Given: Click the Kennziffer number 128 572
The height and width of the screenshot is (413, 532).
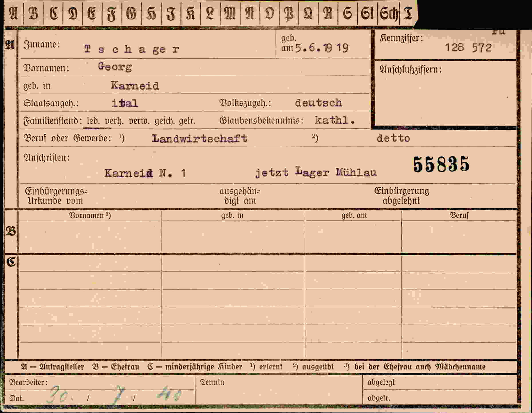Looking at the screenshot, I should coord(468,48).
